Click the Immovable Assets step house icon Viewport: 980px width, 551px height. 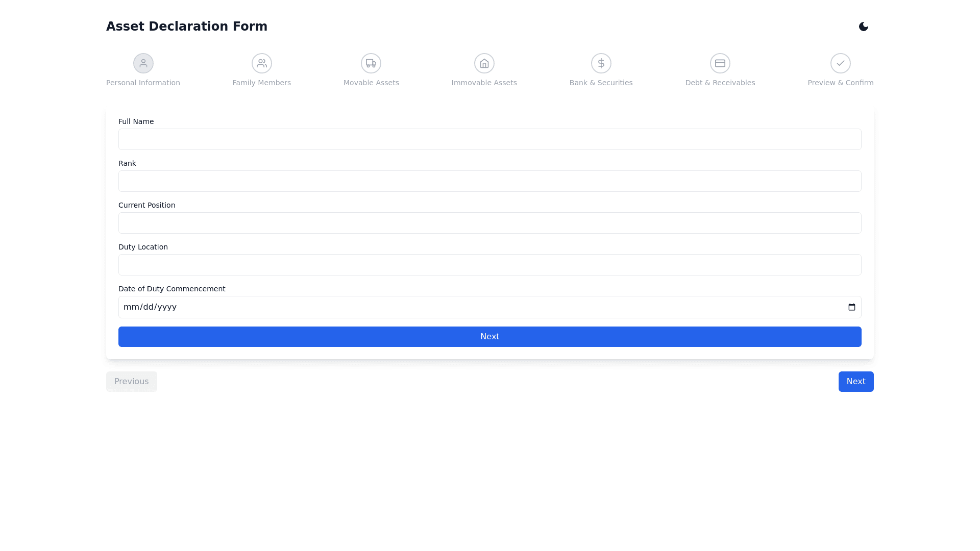tap(484, 63)
